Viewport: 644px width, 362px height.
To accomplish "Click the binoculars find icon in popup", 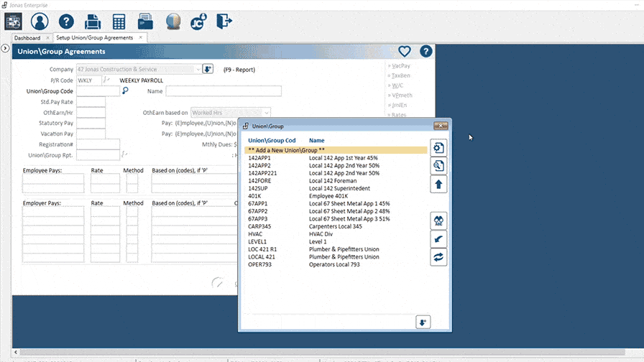I will 438,221.
